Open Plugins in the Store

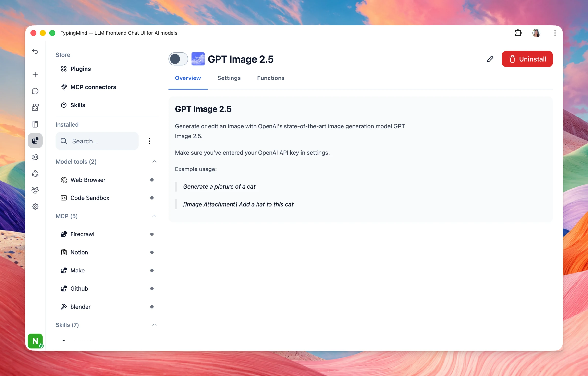click(x=107, y=69)
